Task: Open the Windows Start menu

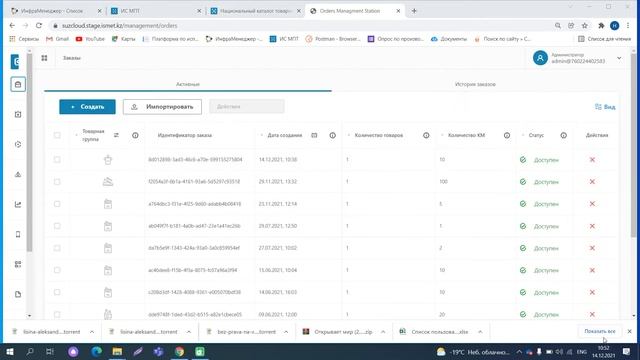Action: tap(9, 351)
